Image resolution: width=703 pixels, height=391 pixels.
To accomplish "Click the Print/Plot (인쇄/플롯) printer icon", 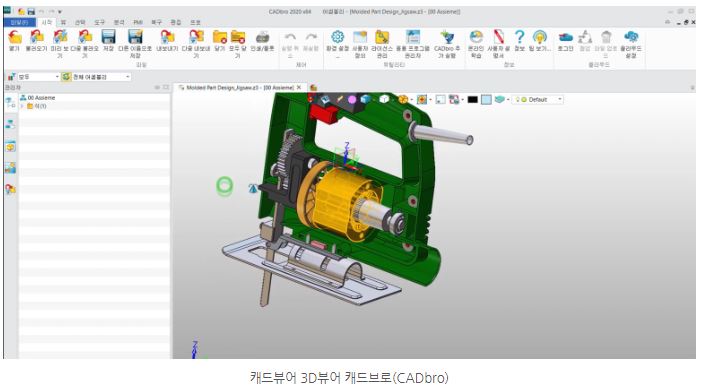I will 262,37.
